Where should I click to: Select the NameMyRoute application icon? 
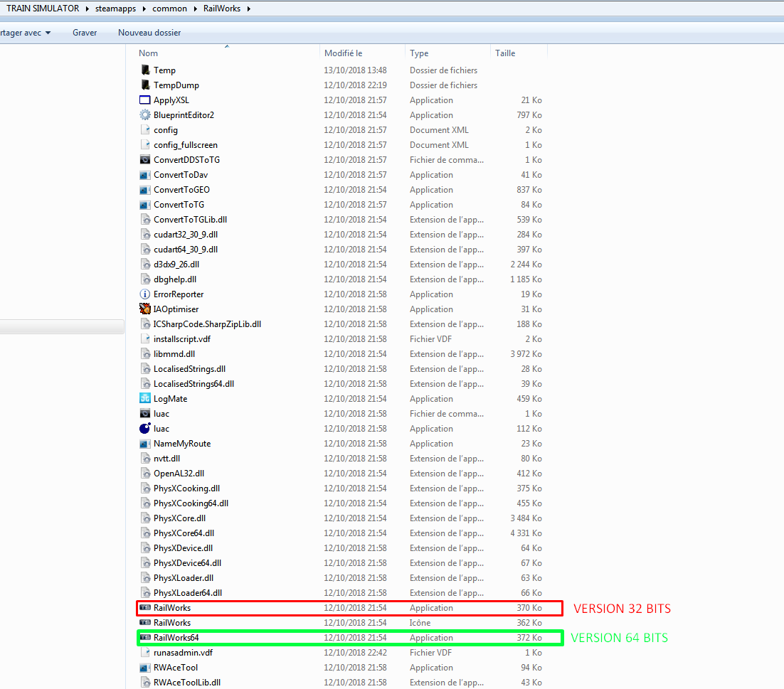pyautogui.click(x=145, y=444)
